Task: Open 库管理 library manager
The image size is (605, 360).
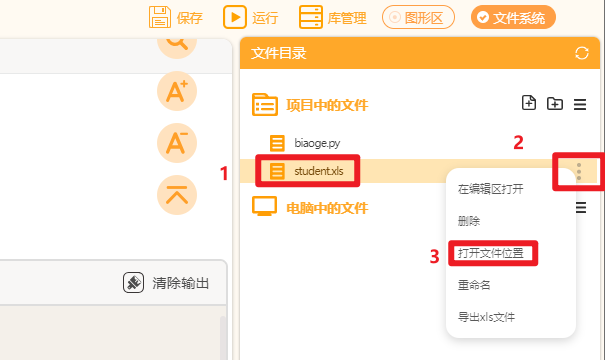Action: click(333, 17)
